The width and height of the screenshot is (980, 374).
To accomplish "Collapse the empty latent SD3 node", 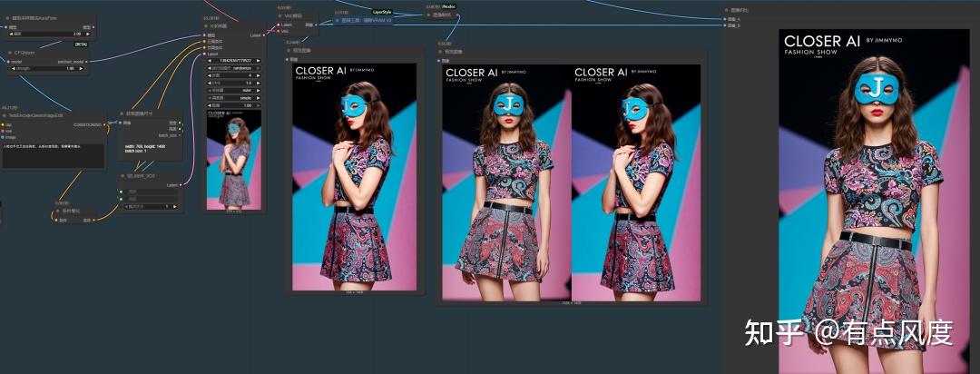I will click(122, 176).
